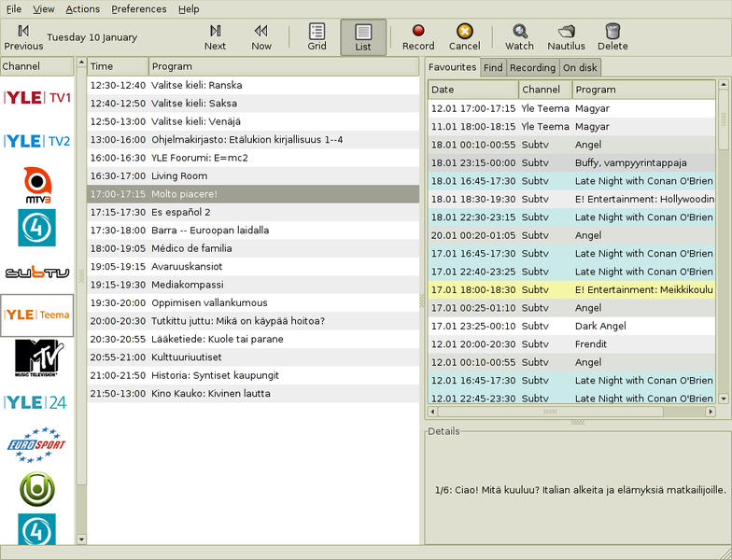Viewport: 732px width, 560px height.
Task: Switch to the Recording tab
Action: (x=532, y=67)
